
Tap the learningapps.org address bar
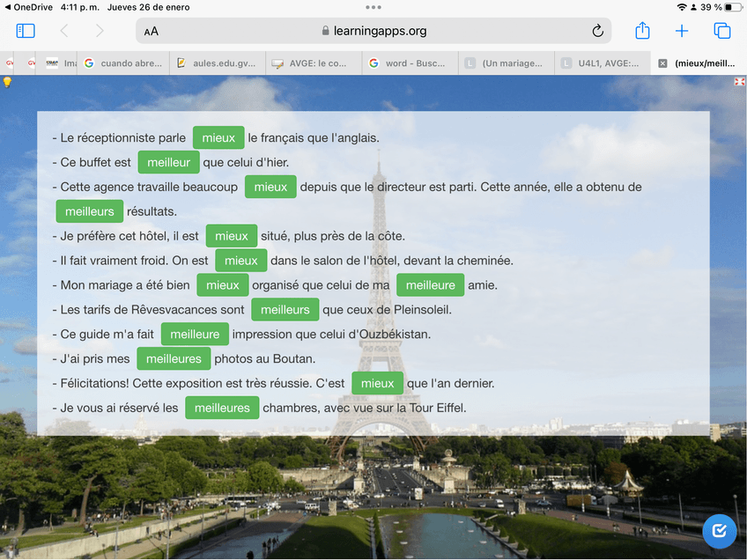[x=374, y=31]
